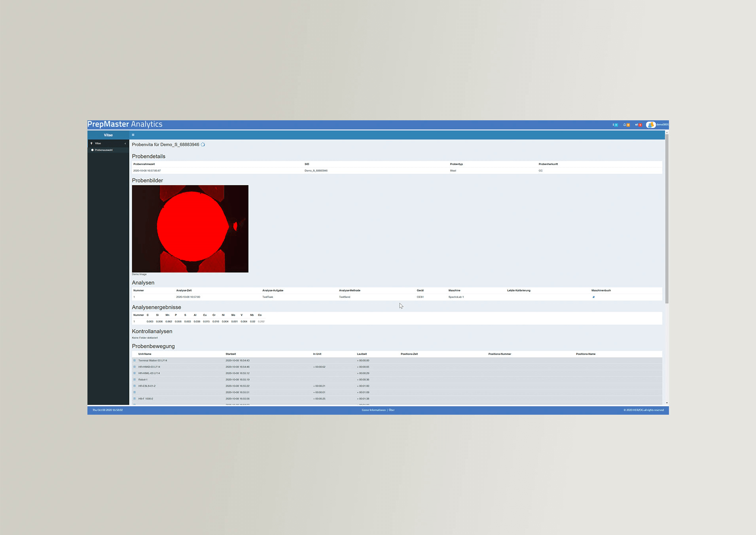Viewport: 756px width, 535px height.
Task: Expand the HR-ESLS-01-2 row
Action: pyautogui.click(x=135, y=386)
